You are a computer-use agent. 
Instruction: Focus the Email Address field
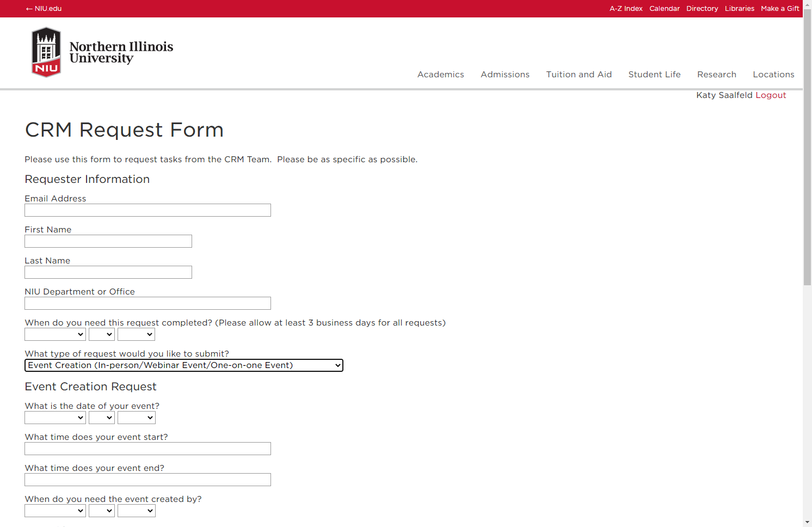(147, 210)
